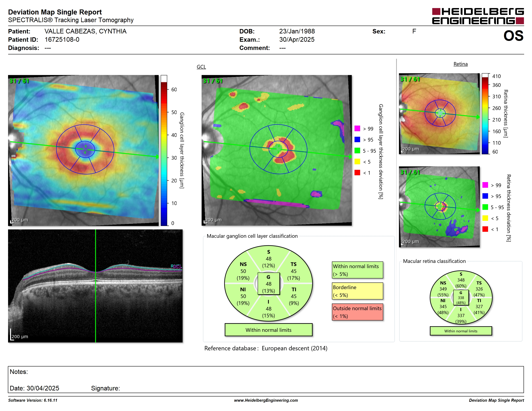Viewport: 532px width, 411px height.
Task: Click the GCL central G 48 (13%) box
Action: coord(268,284)
